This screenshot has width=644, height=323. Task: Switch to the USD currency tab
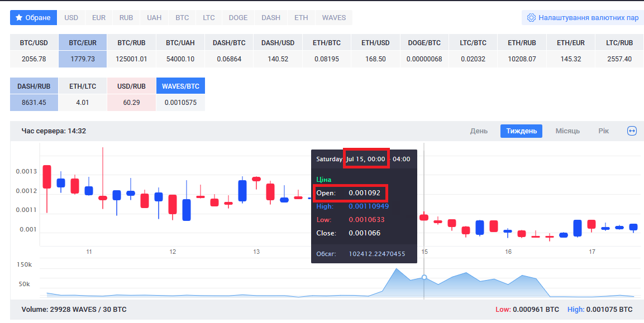click(71, 18)
